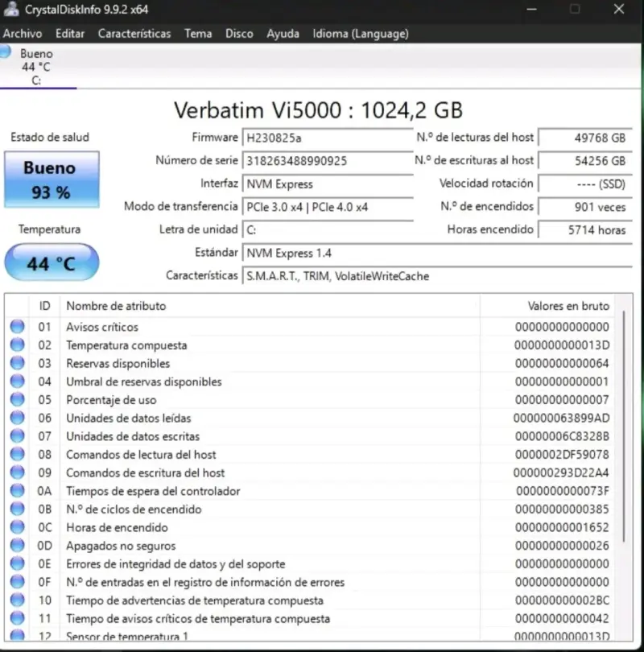Image resolution: width=644 pixels, height=652 pixels.
Task: Click status icon for Comandos de escritura del host
Action: (x=18, y=472)
